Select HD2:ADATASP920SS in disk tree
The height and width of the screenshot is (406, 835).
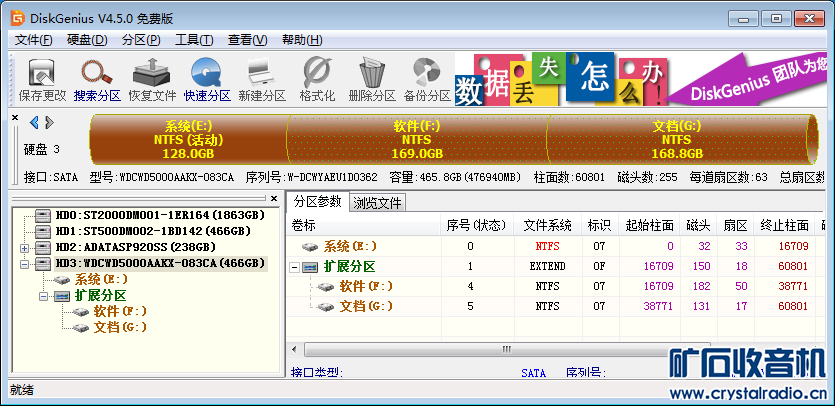135,247
